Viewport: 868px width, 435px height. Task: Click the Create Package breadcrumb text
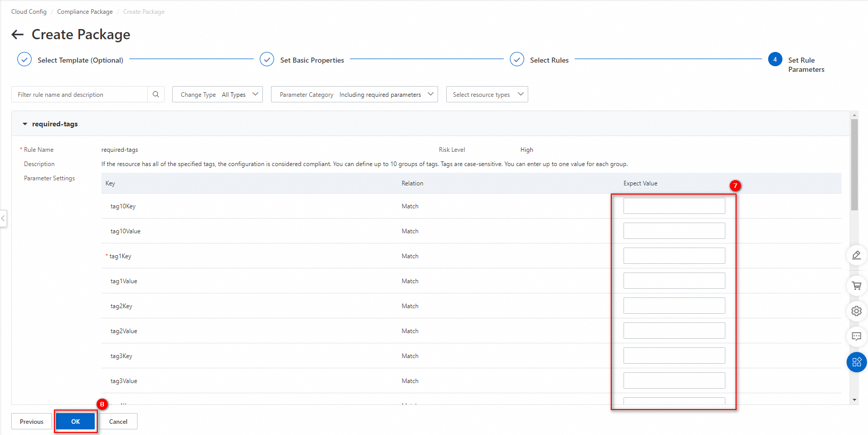coord(144,12)
